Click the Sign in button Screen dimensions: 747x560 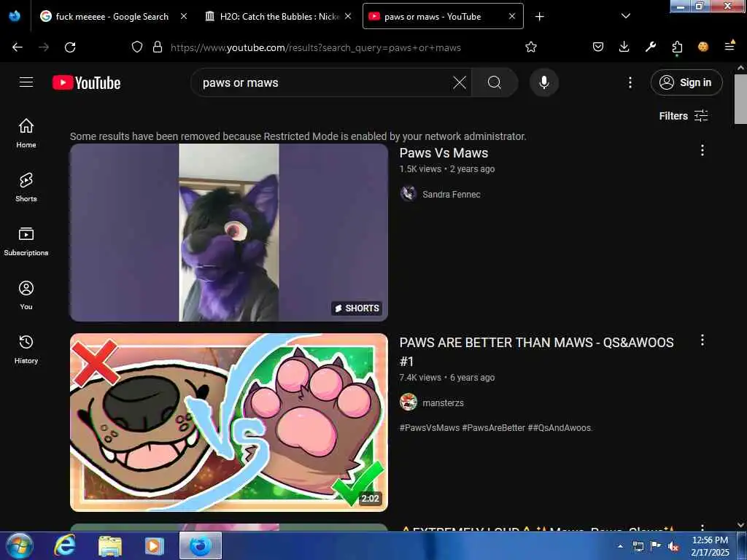[686, 82]
